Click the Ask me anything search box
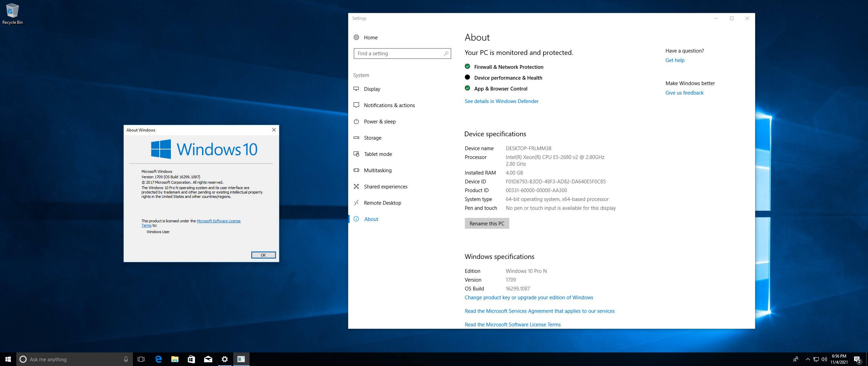The width and height of the screenshot is (868, 366). click(x=75, y=359)
